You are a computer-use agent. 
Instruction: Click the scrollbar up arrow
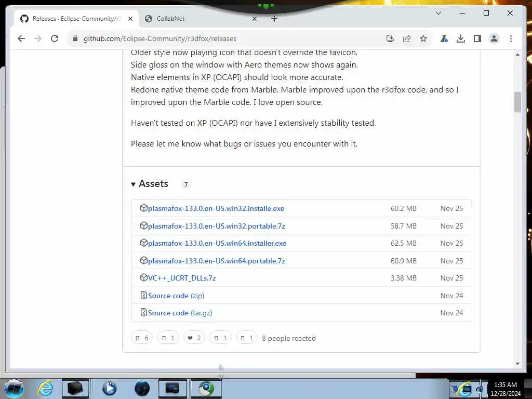(x=517, y=55)
